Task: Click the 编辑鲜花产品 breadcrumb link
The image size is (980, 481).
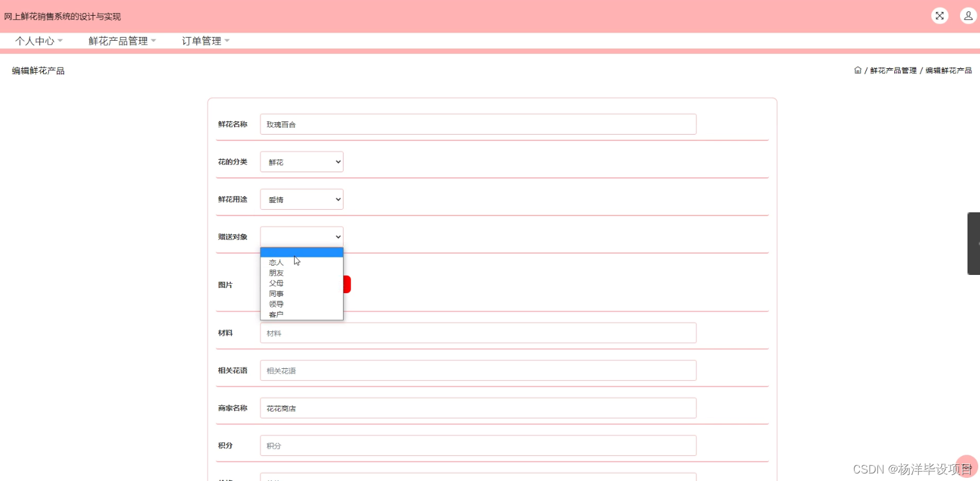Action: [x=950, y=70]
